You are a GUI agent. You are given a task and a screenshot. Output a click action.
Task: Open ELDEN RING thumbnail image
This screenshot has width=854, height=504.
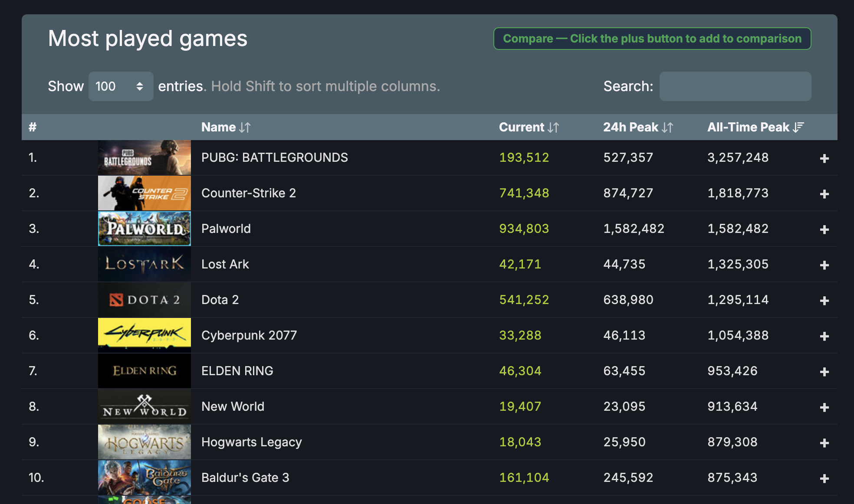tap(145, 371)
